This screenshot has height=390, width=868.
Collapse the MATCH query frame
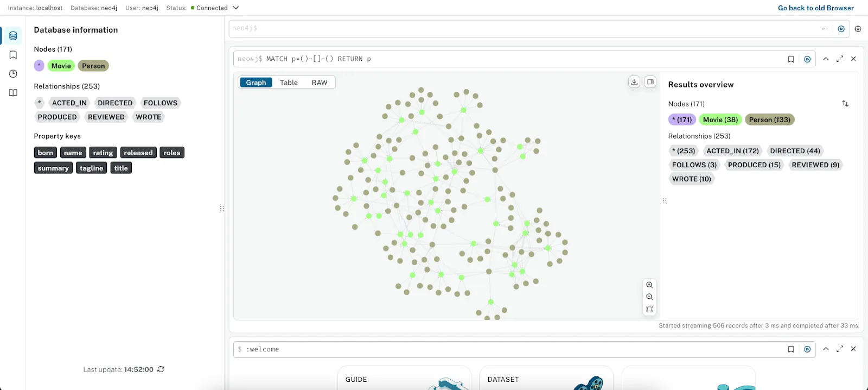(826, 59)
